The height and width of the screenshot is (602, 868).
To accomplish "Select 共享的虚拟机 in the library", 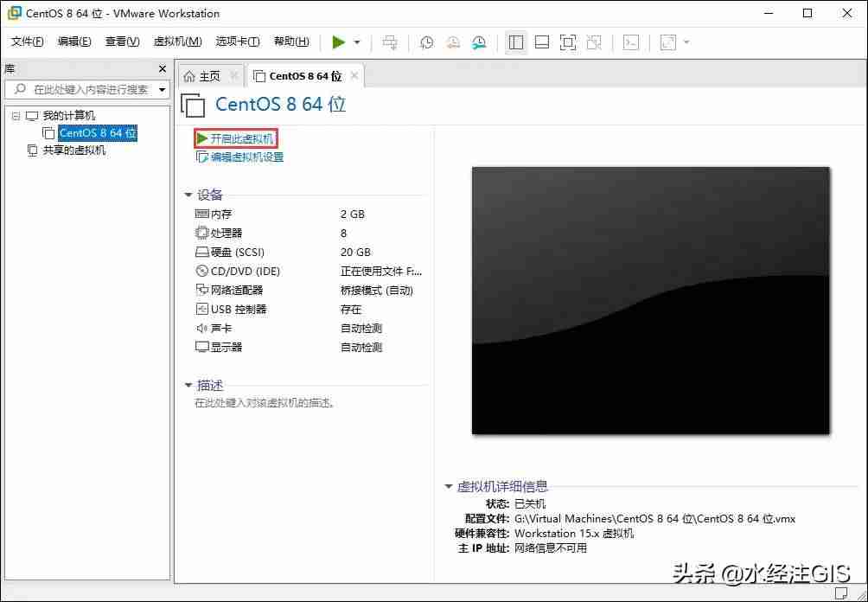I will [x=73, y=150].
